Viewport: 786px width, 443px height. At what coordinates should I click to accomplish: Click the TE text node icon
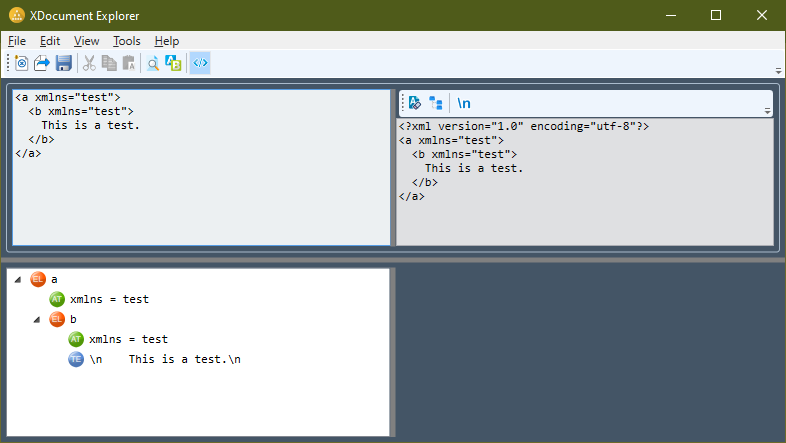coord(76,359)
